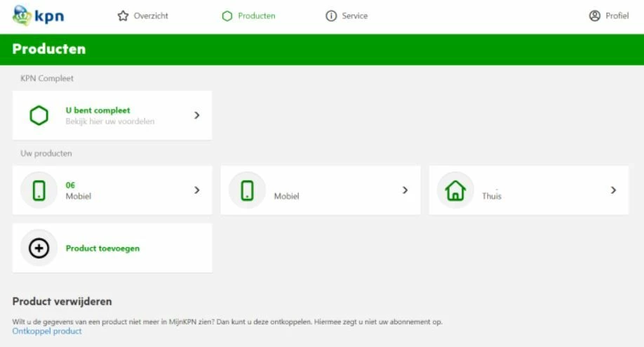Expand chevron on the Thuis card
Image resolution: width=644 pixels, height=347 pixels.
pos(614,190)
